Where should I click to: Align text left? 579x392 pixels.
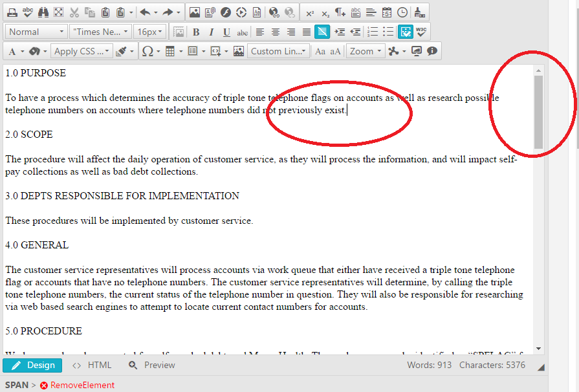[x=260, y=32]
